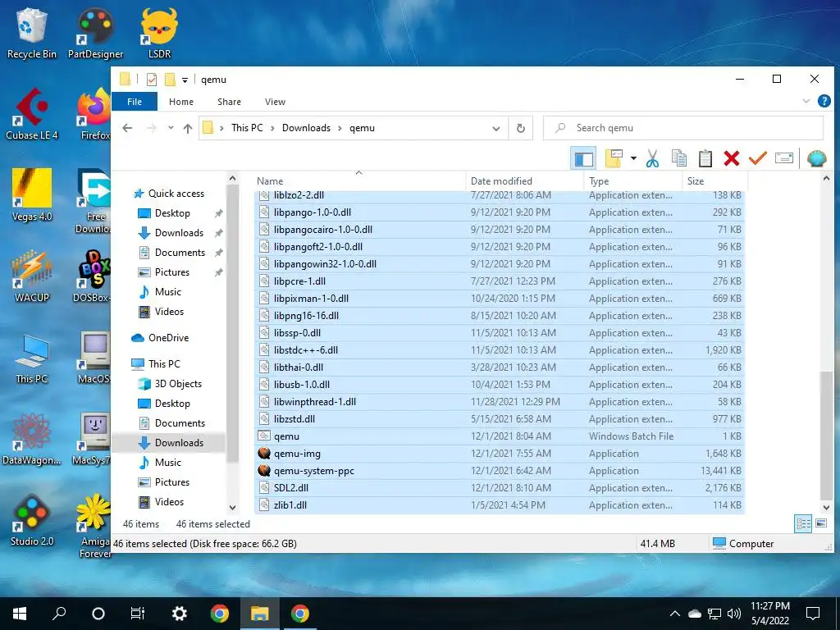840x630 pixels.
Task: Copy selected files using toolbar icon
Action: [678, 158]
